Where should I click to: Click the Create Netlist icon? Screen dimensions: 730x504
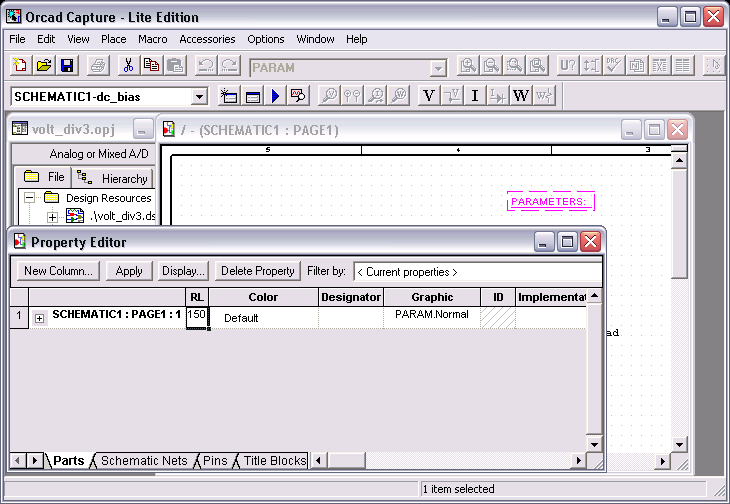[x=637, y=66]
